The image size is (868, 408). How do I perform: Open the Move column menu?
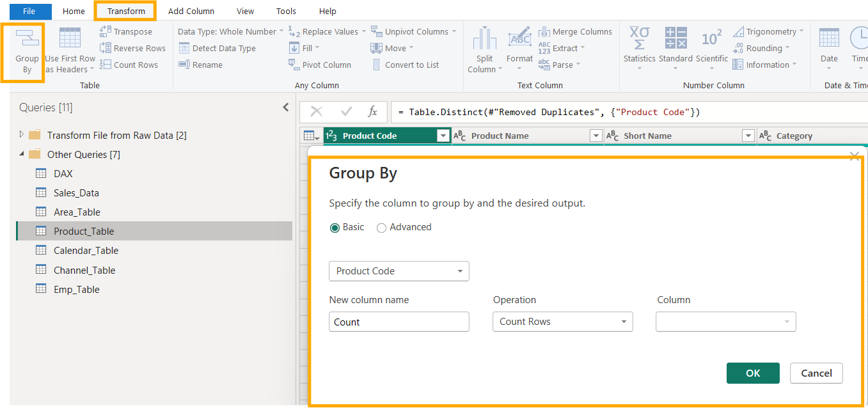point(391,48)
